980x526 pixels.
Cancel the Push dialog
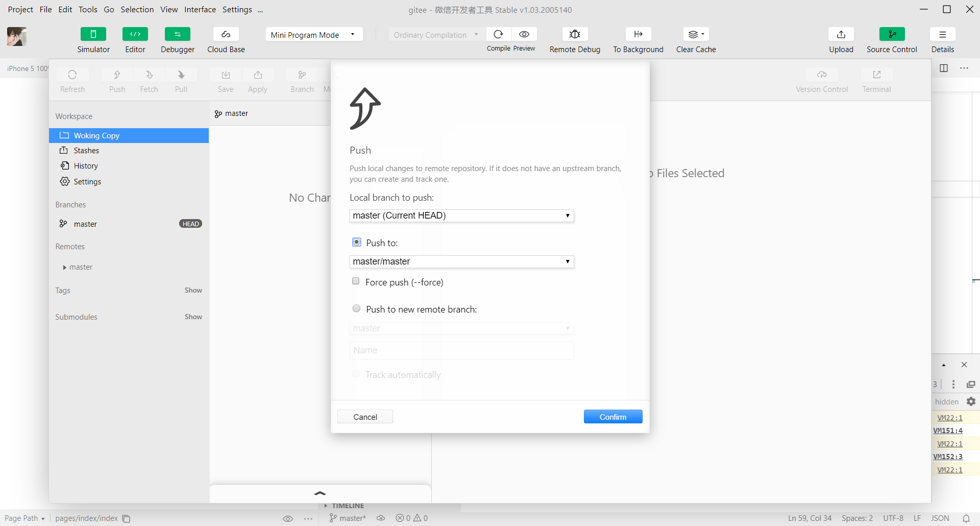(365, 417)
